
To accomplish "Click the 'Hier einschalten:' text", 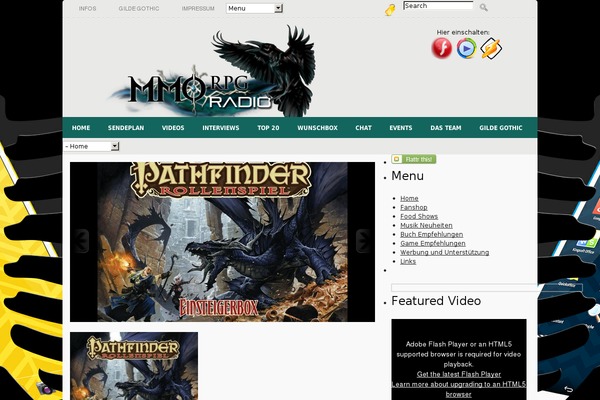I will (463, 33).
